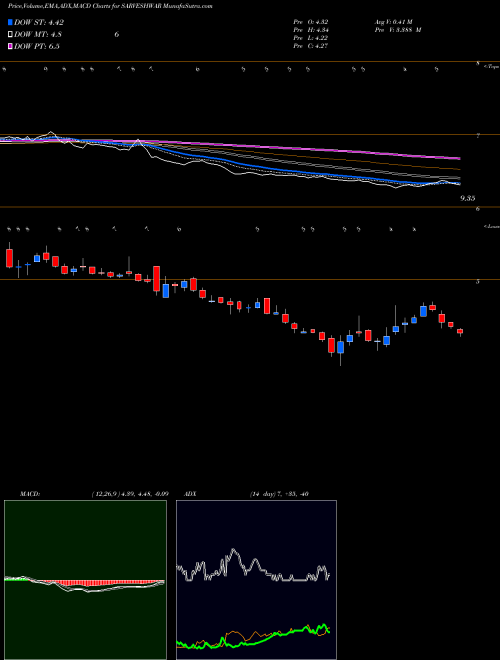The image size is (500, 660).
Task: Select the 'Pre L: 4.22' value
Action: [311, 38]
